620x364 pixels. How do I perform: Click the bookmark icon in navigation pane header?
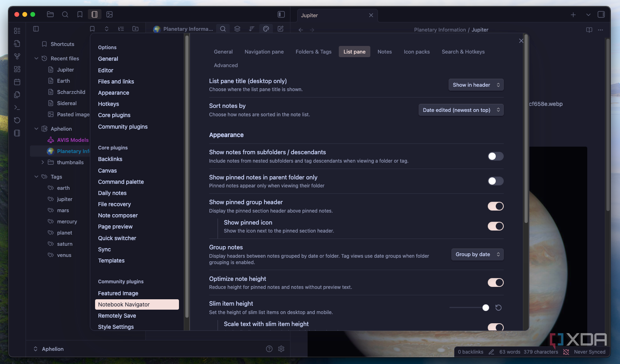pyautogui.click(x=92, y=29)
